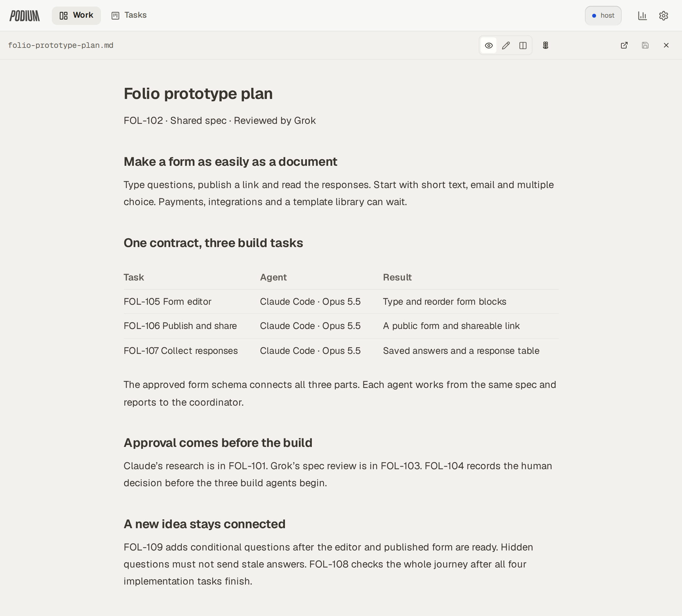This screenshot has height=616, width=682.
Task: Click Saved answers and a response table
Action: pos(461,351)
